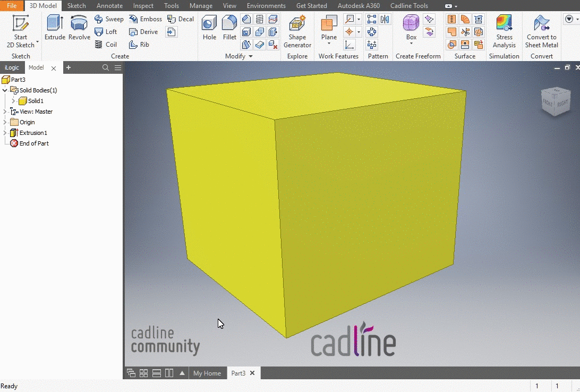Switch to the iLogic browser tab
The height and width of the screenshot is (392, 580).
pos(12,67)
